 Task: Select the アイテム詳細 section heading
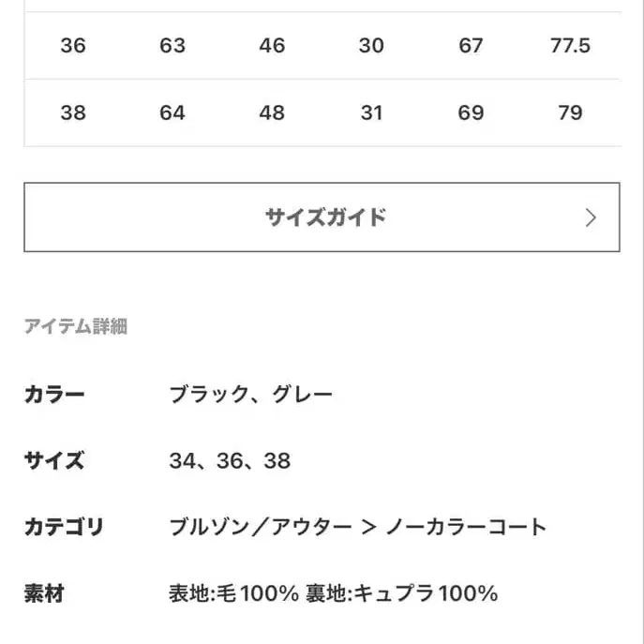click(x=75, y=326)
